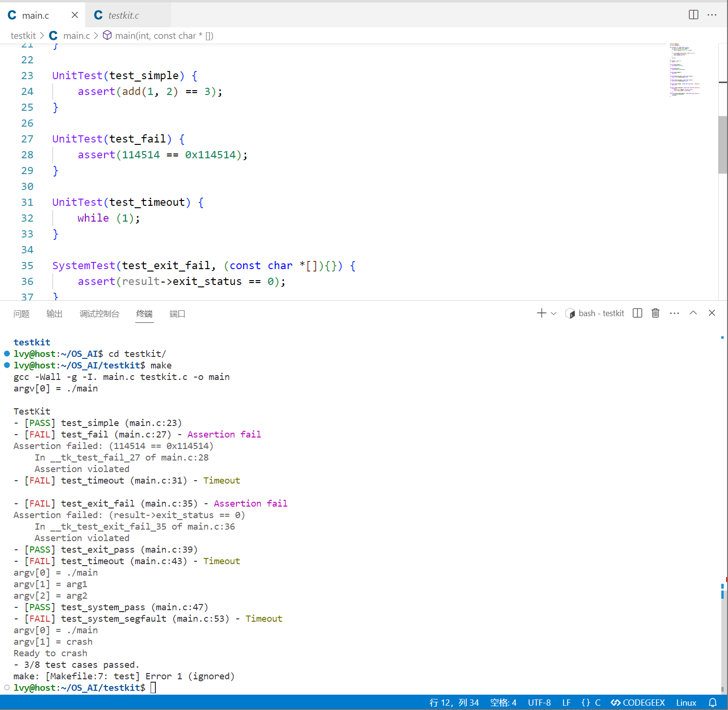Switch to the 问题 panel tab
This screenshot has width=728, height=710.
click(x=21, y=314)
